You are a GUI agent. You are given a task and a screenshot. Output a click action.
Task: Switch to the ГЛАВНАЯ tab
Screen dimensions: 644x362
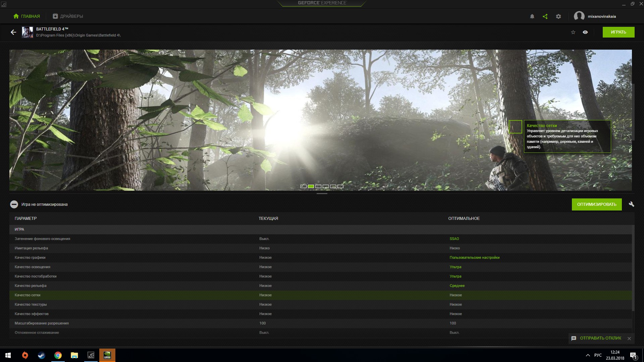click(x=26, y=16)
